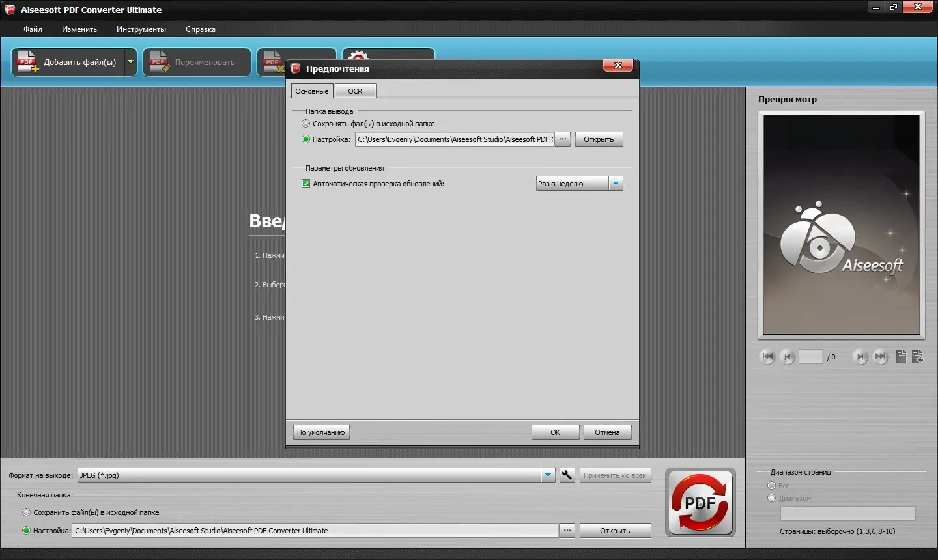938x560 pixels.
Task: Select save files in source folder radio in dialog
Action: 306,124
